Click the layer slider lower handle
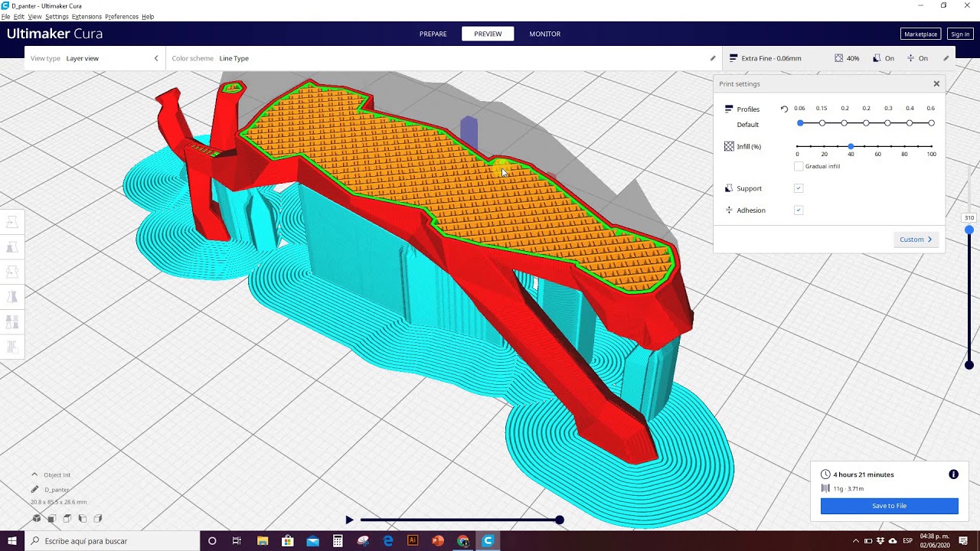This screenshot has height=551, width=980. pyautogui.click(x=969, y=365)
